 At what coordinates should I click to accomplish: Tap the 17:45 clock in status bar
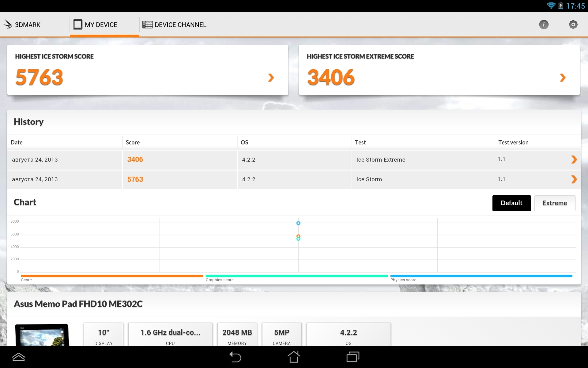(x=575, y=6)
